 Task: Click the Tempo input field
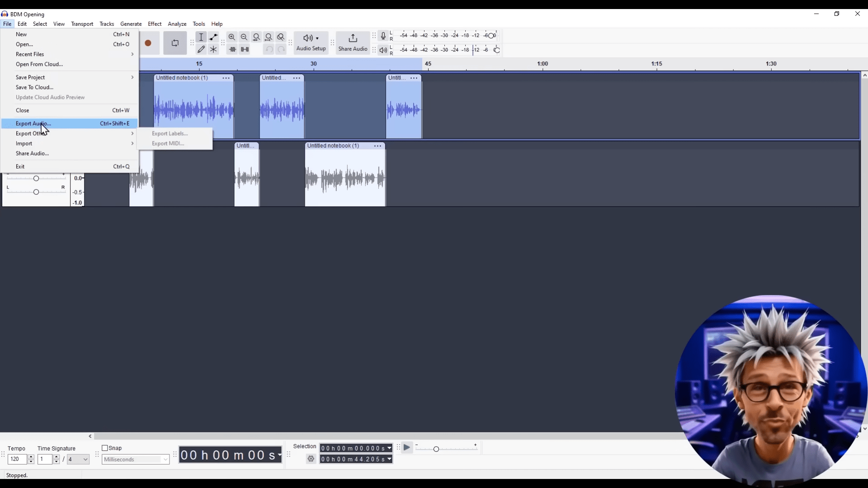coord(17,460)
